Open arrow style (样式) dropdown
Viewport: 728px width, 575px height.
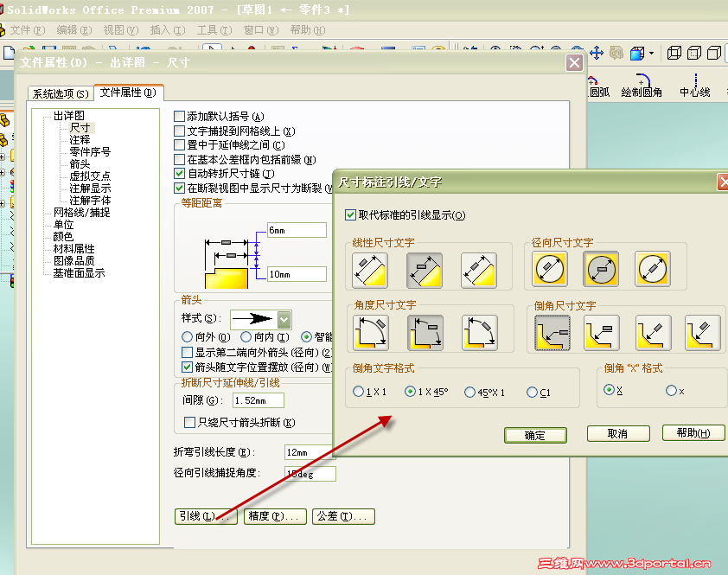[284, 320]
